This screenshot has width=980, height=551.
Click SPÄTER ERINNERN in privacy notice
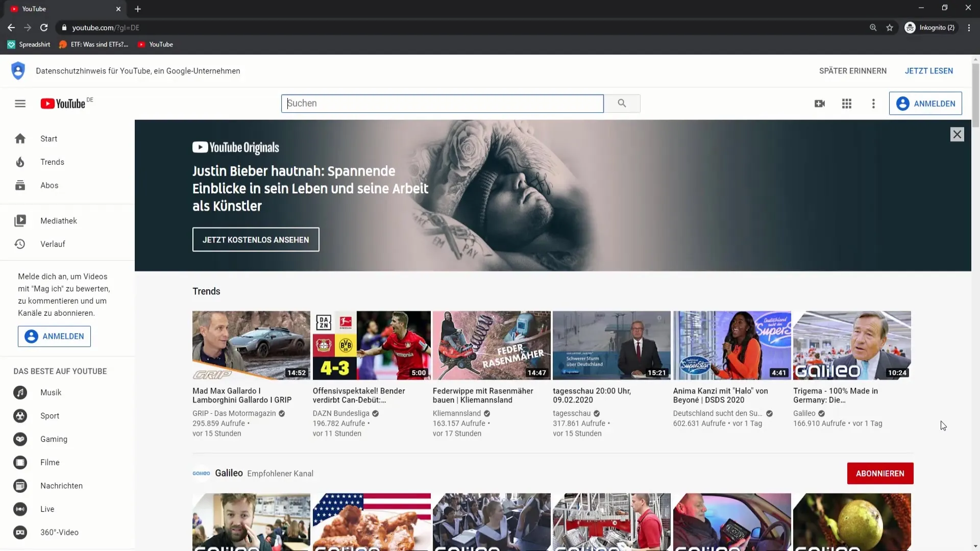point(853,71)
